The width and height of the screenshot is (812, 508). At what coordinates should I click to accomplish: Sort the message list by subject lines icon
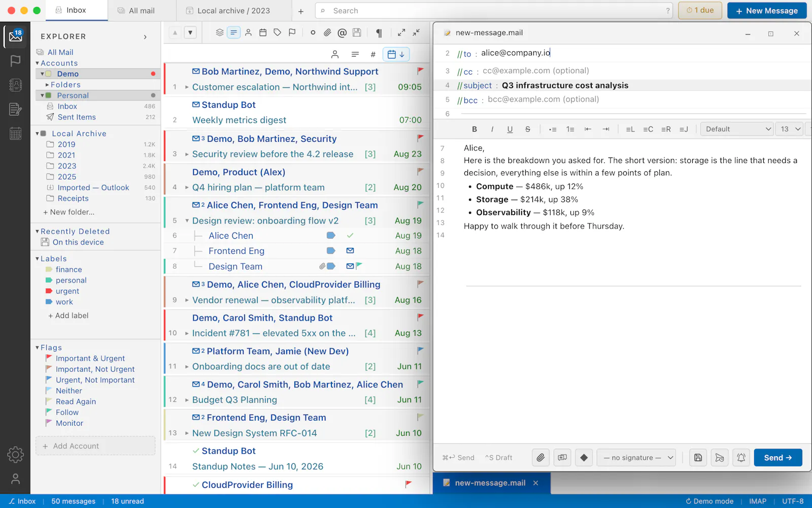coord(355,54)
